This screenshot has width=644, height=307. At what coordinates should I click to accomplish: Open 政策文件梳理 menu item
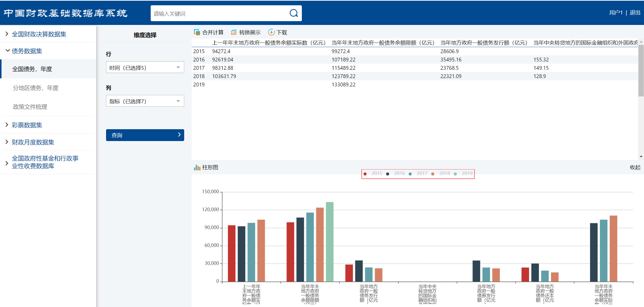[30, 107]
